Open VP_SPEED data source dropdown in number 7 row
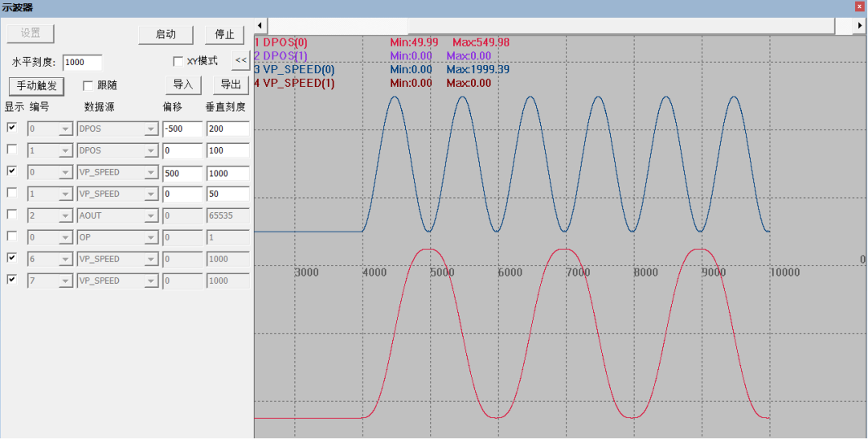The width and height of the screenshot is (868, 439). [x=151, y=281]
